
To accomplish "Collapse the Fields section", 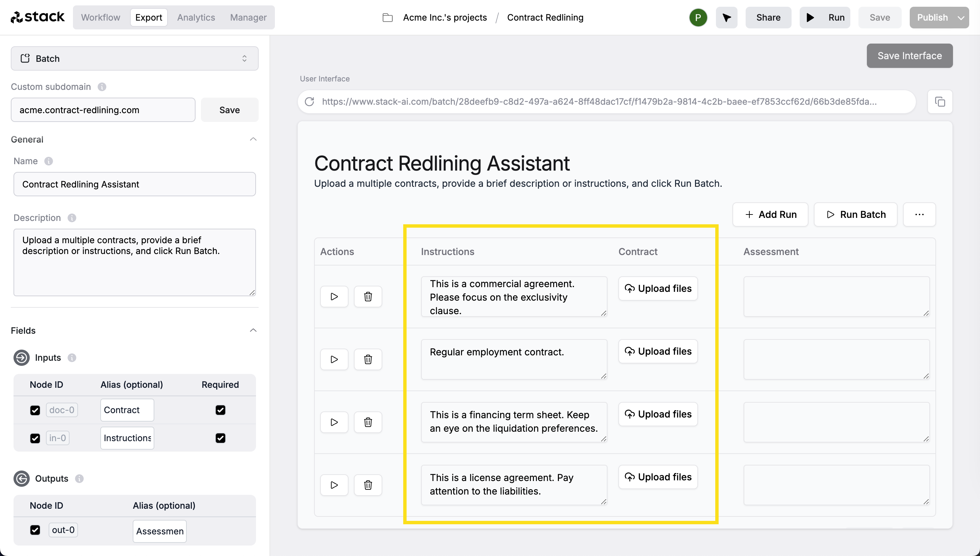I will pos(252,330).
